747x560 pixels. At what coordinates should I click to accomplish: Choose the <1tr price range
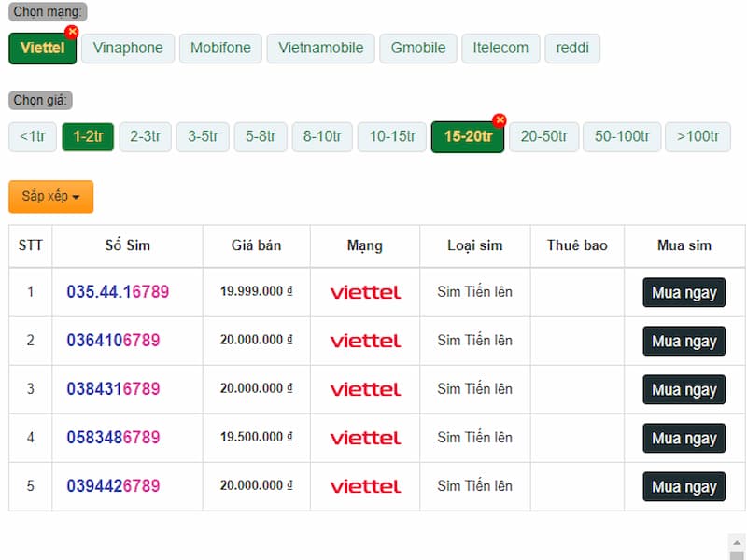click(x=33, y=137)
